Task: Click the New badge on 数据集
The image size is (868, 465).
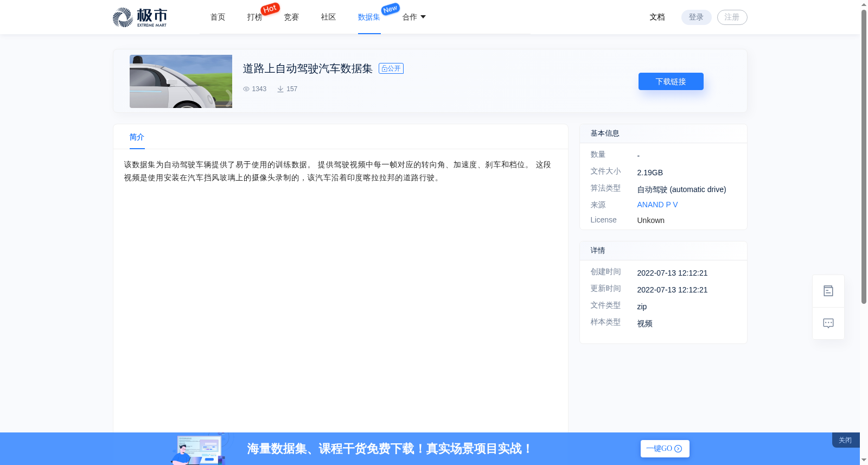Action: pos(391,9)
